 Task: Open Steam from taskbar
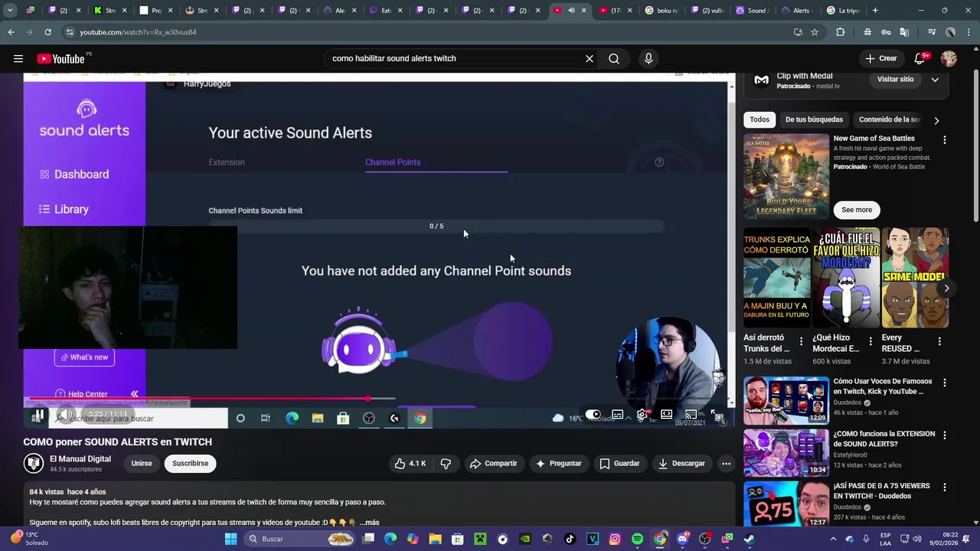tap(750, 539)
